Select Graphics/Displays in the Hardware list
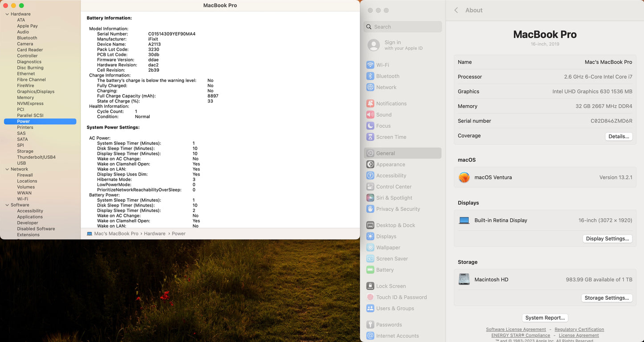Image resolution: width=644 pixels, height=342 pixels. pyautogui.click(x=36, y=92)
